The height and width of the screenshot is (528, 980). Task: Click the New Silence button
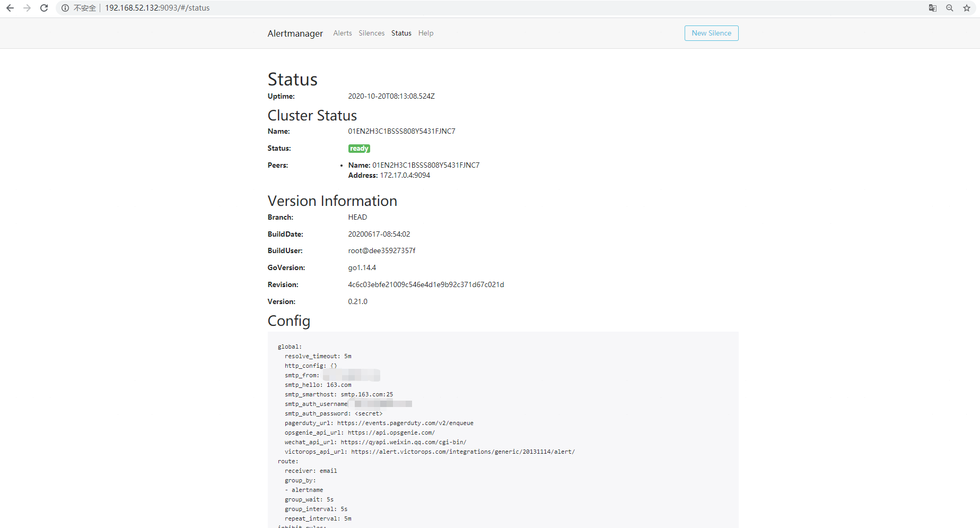coord(711,33)
